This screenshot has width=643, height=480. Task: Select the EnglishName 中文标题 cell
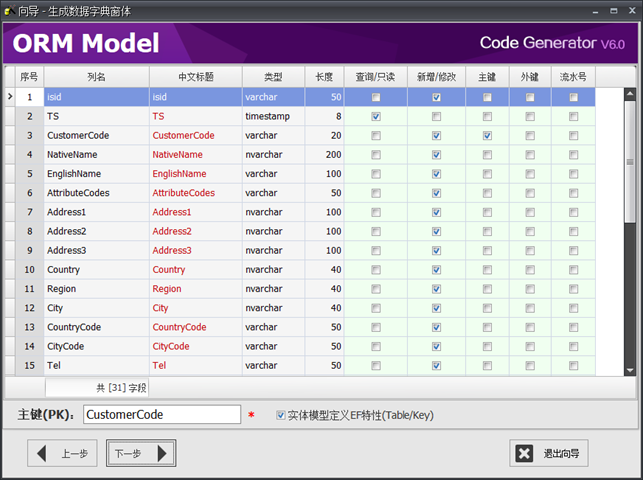(195, 174)
